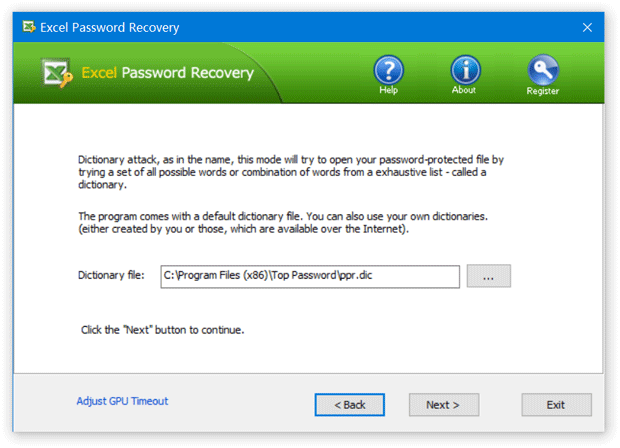Browse for dictionary file with "..." button
The width and height of the screenshot is (620, 448).
[488, 275]
